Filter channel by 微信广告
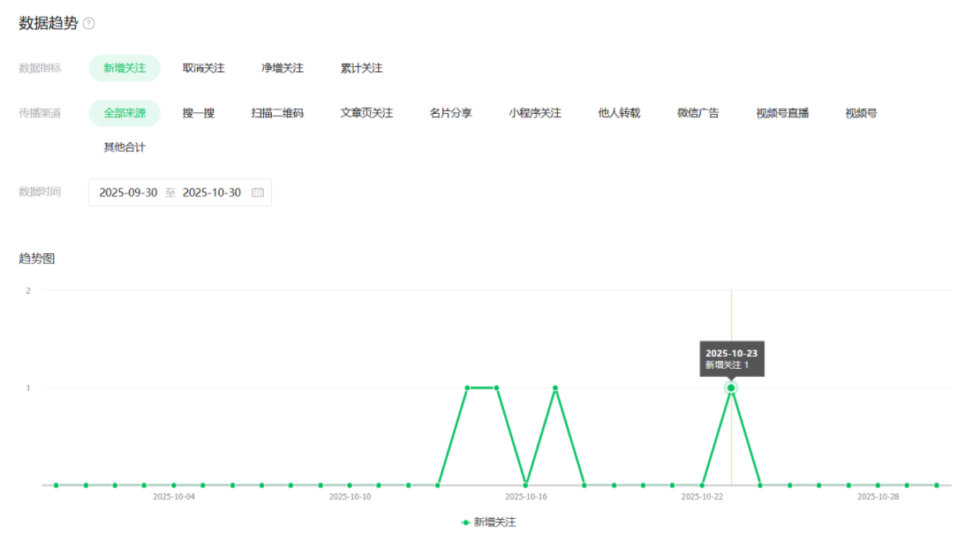 pos(698,113)
